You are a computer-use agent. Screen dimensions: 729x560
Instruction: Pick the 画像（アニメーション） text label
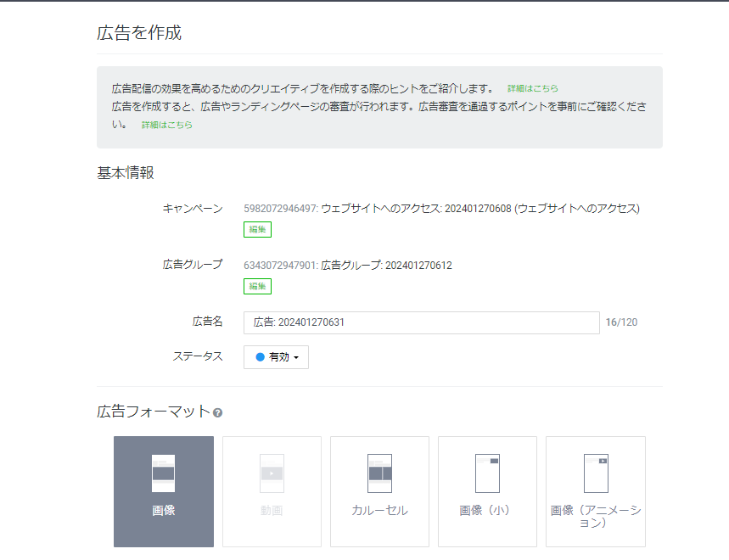[x=596, y=517]
